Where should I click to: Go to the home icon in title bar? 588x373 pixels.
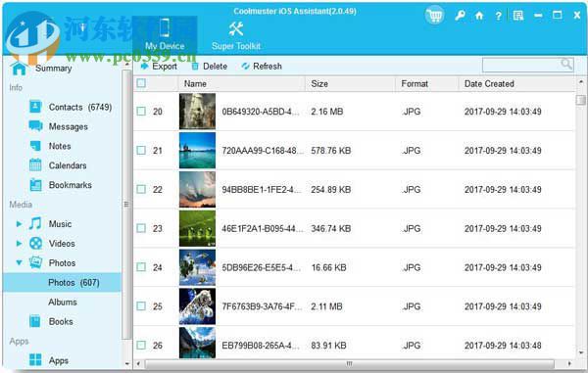(479, 16)
